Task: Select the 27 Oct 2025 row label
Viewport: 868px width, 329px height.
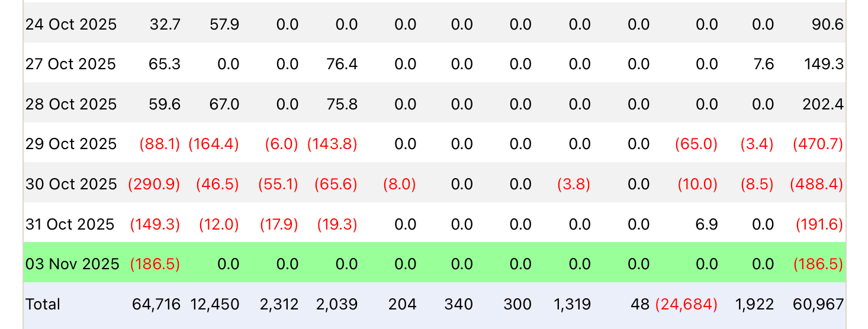Action: [x=71, y=64]
